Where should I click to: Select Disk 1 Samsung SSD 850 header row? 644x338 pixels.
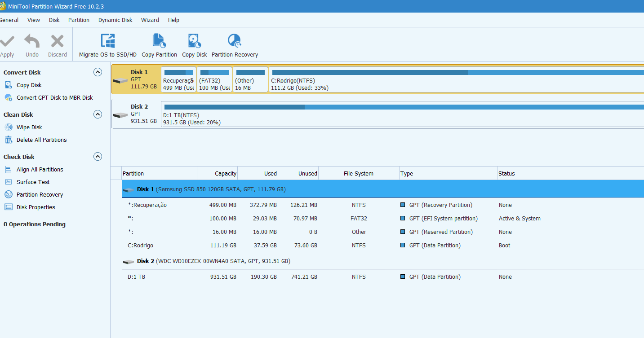pyautogui.click(x=382, y=189)
